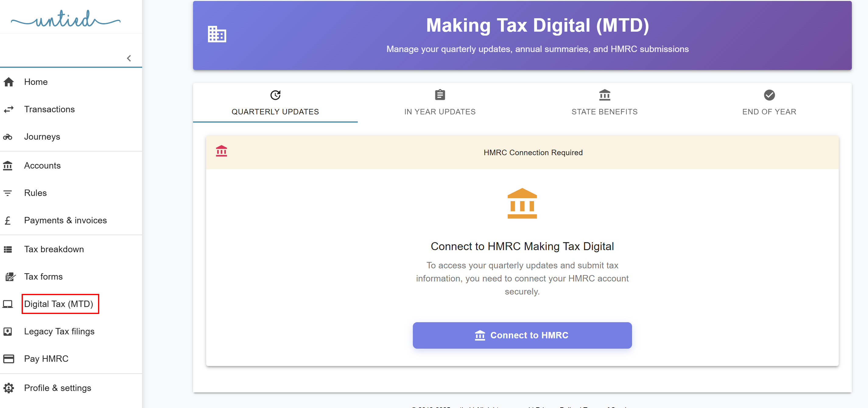Open Home in the sidebar

pyautogui.click(x=71, y=82)
